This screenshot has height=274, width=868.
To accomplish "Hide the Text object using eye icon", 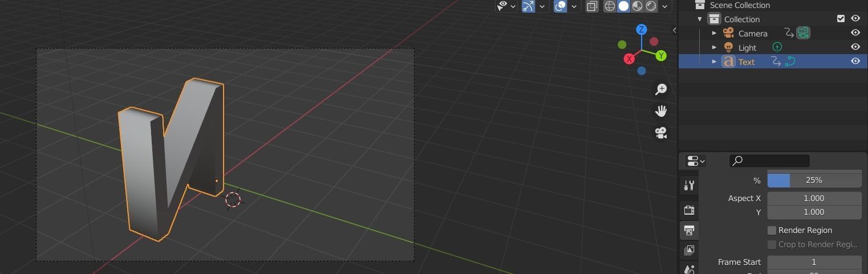I will coord(855,62).
